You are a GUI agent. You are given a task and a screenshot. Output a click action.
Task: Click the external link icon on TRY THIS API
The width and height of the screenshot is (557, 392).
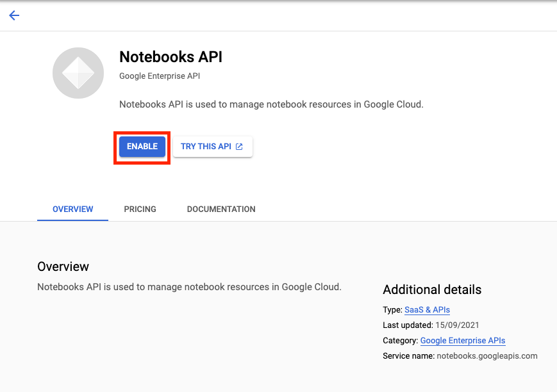click(239, 146)
